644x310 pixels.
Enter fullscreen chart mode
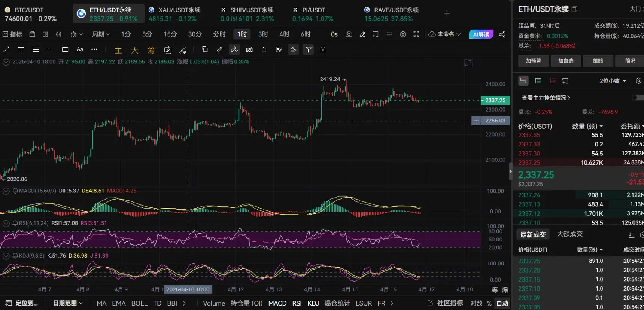coord(416,34)
